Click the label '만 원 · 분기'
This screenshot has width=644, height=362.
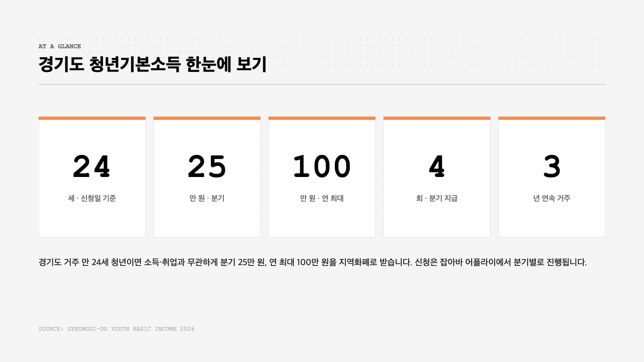pos(207,198)
